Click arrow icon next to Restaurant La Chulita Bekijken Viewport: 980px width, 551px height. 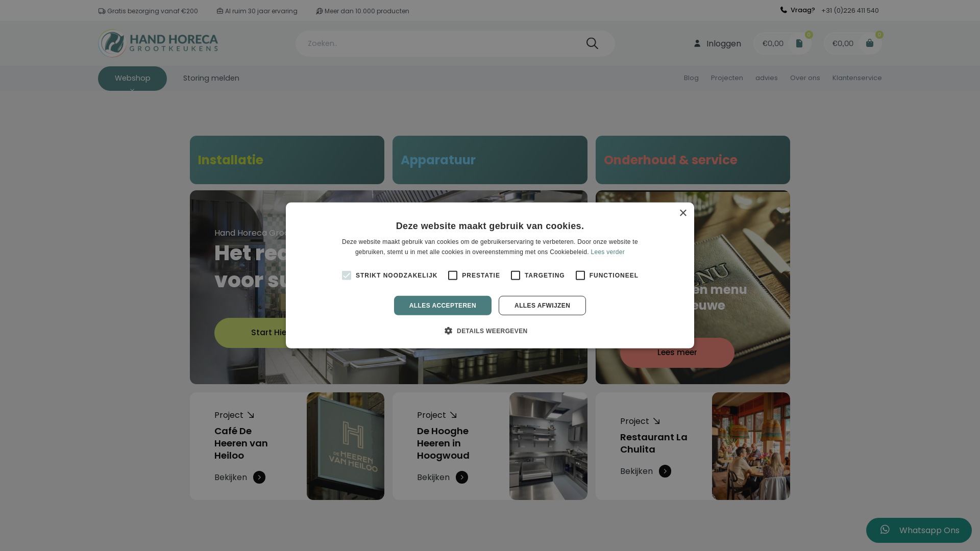(x=665, y=471)
